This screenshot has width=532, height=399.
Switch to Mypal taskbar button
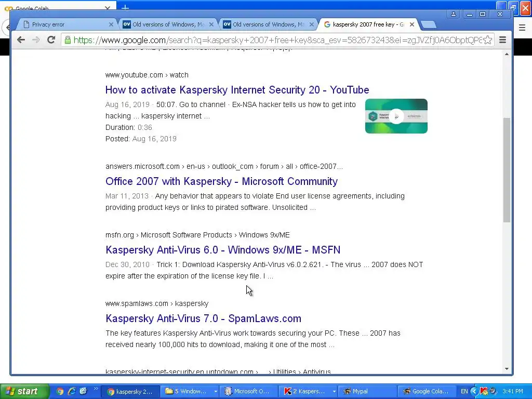(366, 392)
